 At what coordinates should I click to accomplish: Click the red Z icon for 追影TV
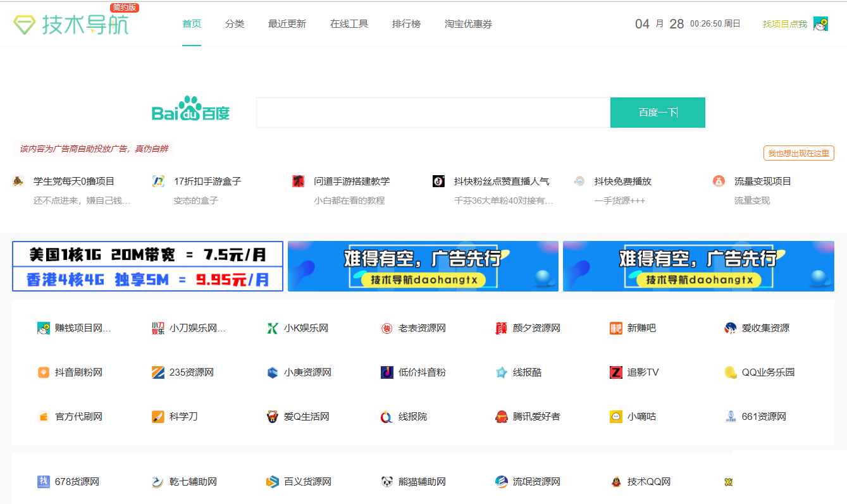616,372
